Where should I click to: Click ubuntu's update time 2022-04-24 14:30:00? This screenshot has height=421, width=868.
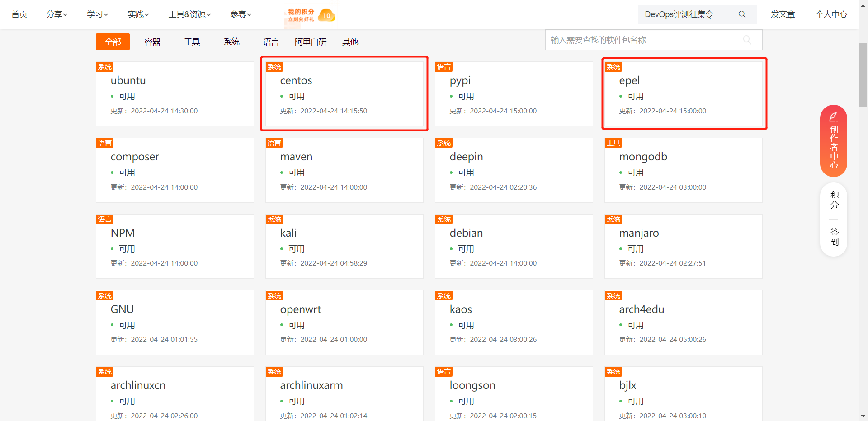164,111
